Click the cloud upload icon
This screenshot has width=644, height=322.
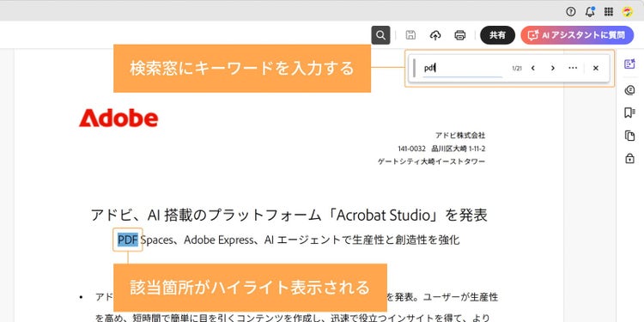click(435, 36)
